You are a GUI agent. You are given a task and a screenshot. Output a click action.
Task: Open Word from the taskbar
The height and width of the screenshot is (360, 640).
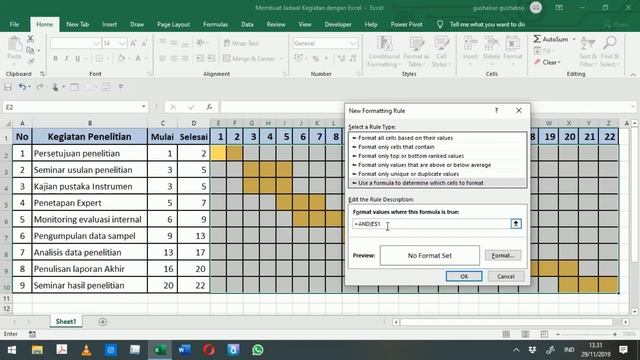point(184,350)
